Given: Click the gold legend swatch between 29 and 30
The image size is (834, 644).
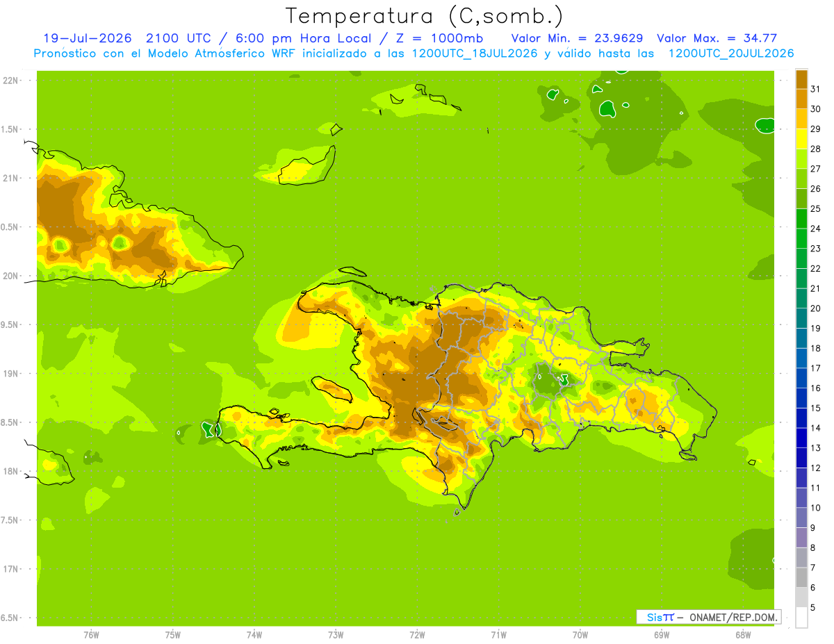Looking at the screenshot, I should [801, 119].
